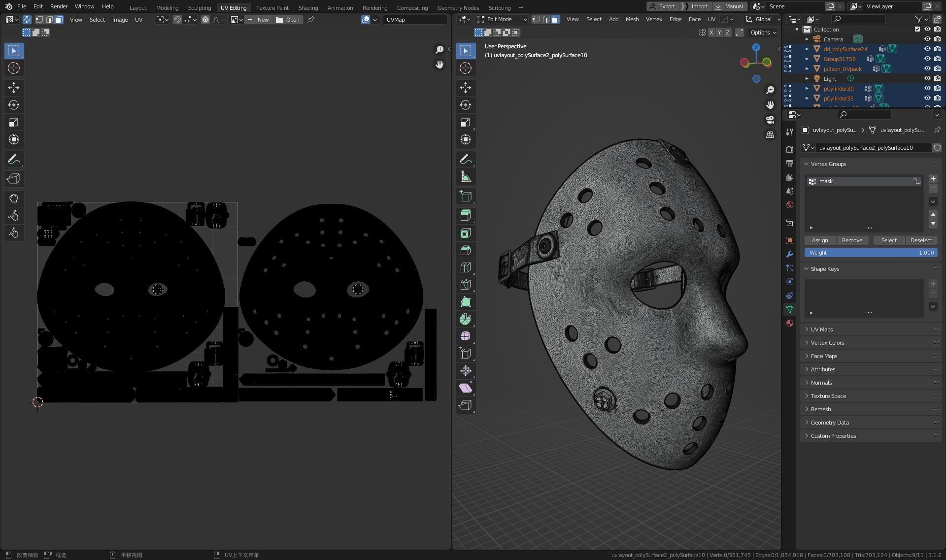Select the Shrink/Fatten tool

[x=466, y=371]
